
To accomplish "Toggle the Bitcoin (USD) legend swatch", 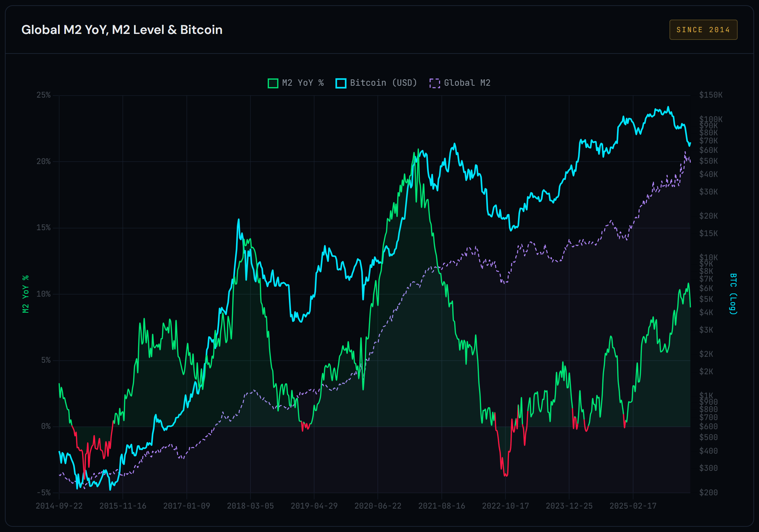I will coord(341,83).
